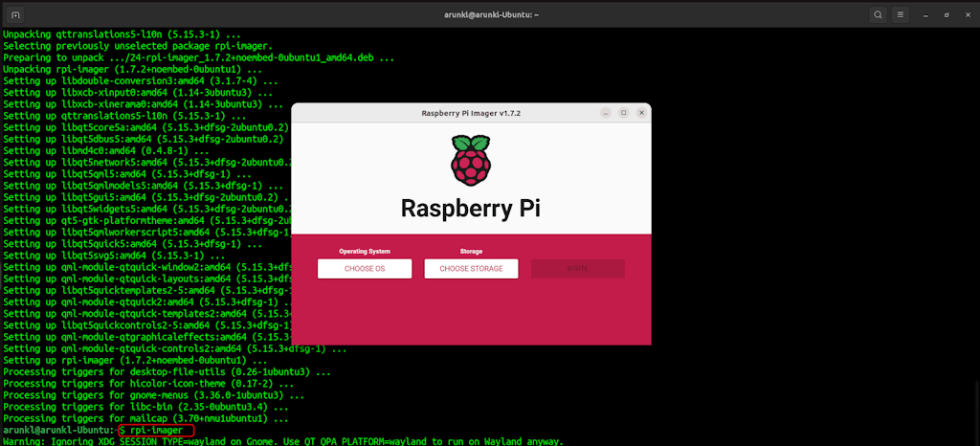The image size is (980, 446).
Task: Minimize the terminal window
Action: click(926, 14)
